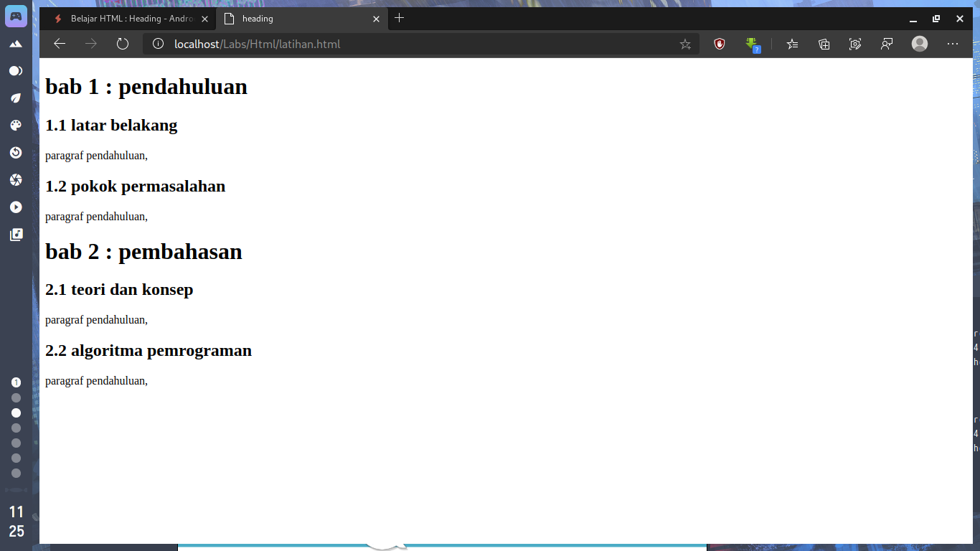Open the red shield ad blocker extension
Image resolution: width=980 pixels, height=551 pixels.
(720, 44)
